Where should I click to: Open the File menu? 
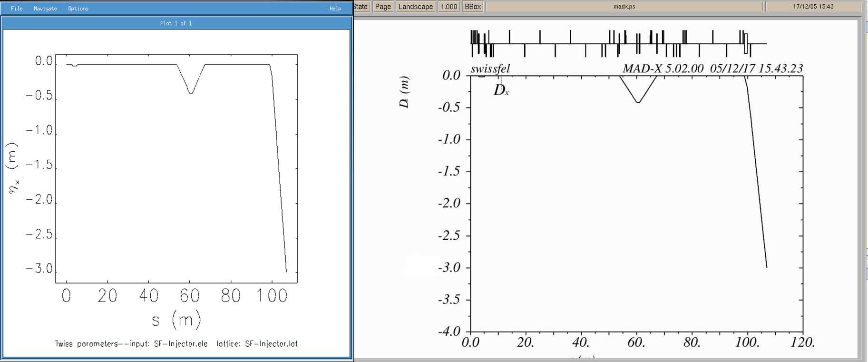(x=17, y=9)
